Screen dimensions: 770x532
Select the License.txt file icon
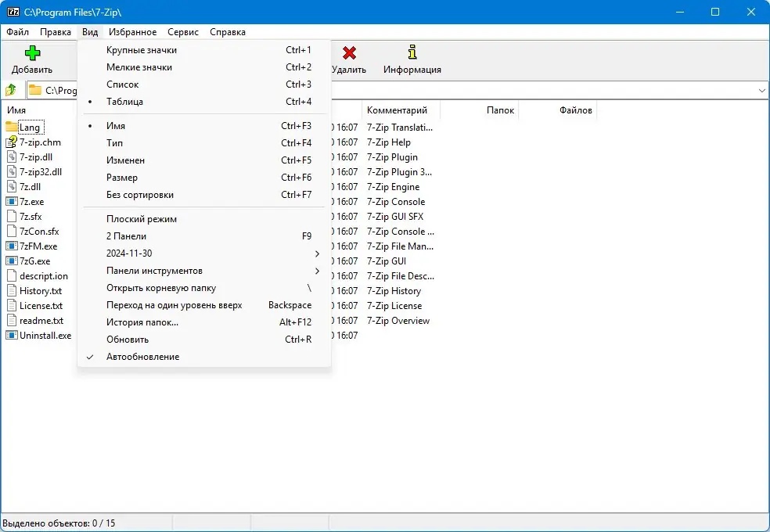coord(11,305)
